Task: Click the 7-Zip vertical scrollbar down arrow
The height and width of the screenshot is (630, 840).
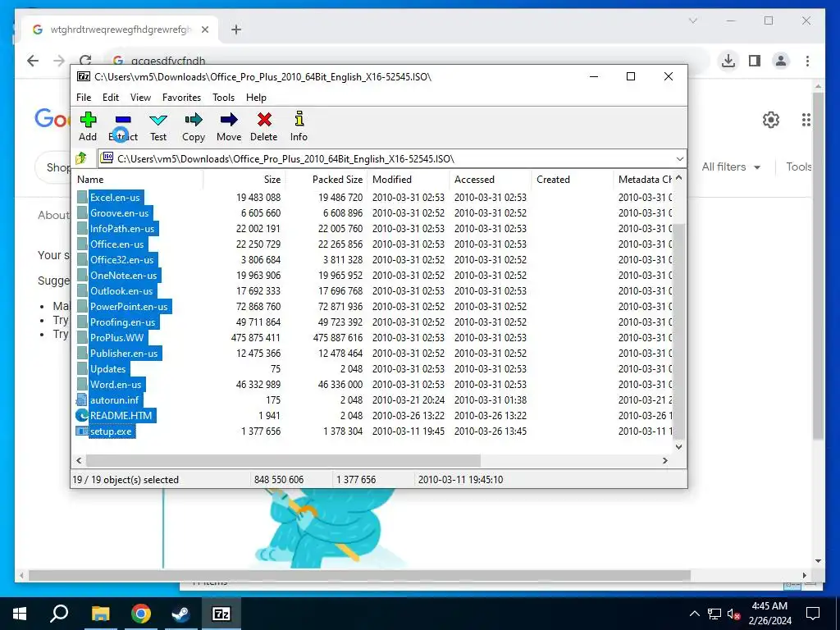Action: click(678, 446)
